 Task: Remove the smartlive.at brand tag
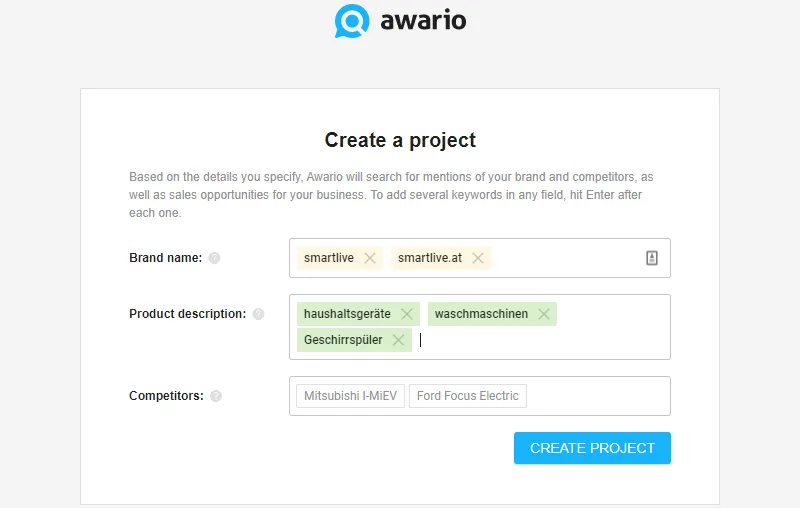coord(478,258)
